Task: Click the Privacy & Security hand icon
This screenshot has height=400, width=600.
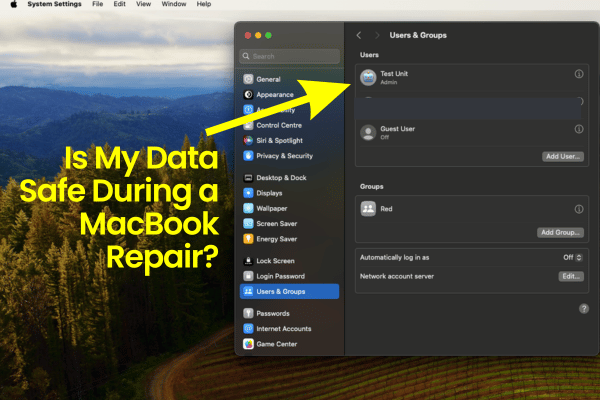Action: (x=248, y=156)
